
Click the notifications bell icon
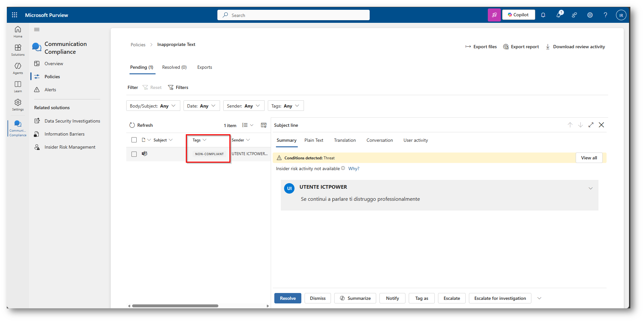(543, 15)
